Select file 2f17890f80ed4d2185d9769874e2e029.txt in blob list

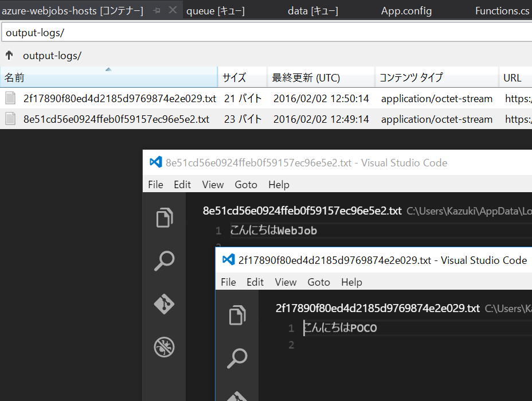point(119,99)
